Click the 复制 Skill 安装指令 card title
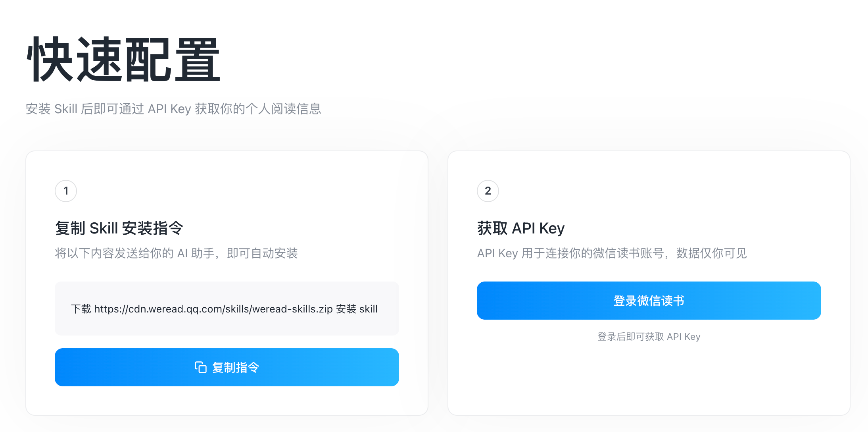This screenshot has height=432, width=868. (119, 228)
